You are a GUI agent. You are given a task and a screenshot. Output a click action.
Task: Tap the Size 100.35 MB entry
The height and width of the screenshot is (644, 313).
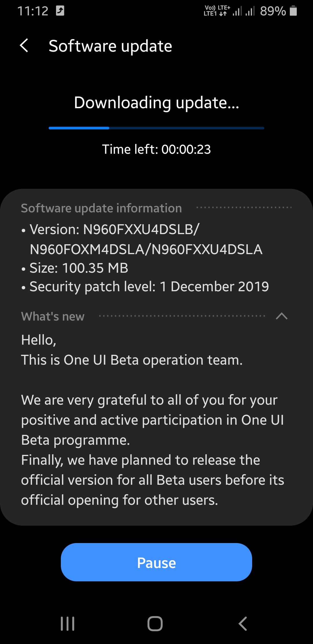tap(79, 268)
